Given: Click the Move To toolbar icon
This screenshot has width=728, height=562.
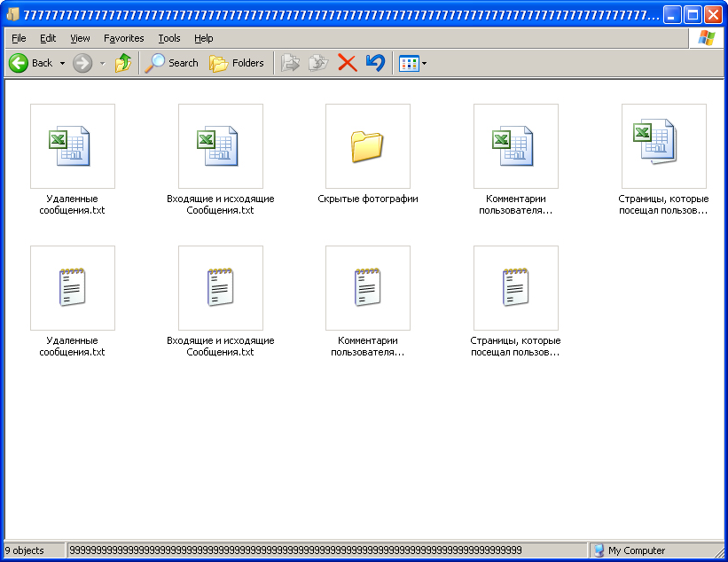Looking at the screenshot, I should [x=290, y=63].
